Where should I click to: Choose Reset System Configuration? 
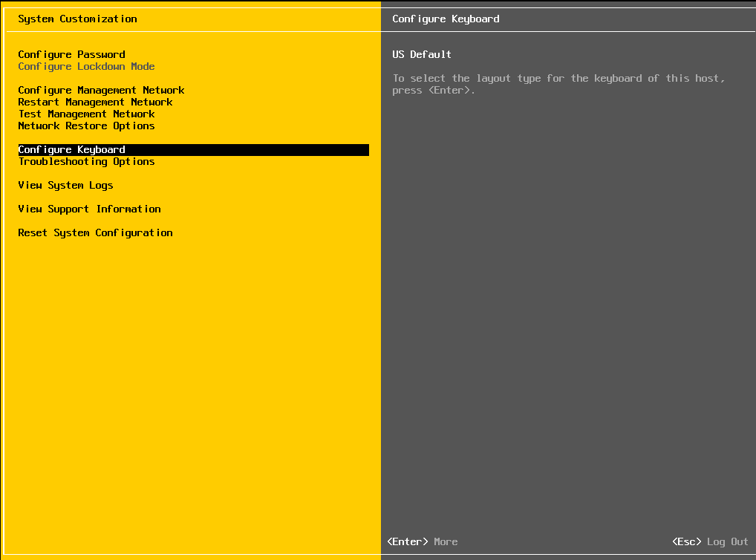[95, 233]
